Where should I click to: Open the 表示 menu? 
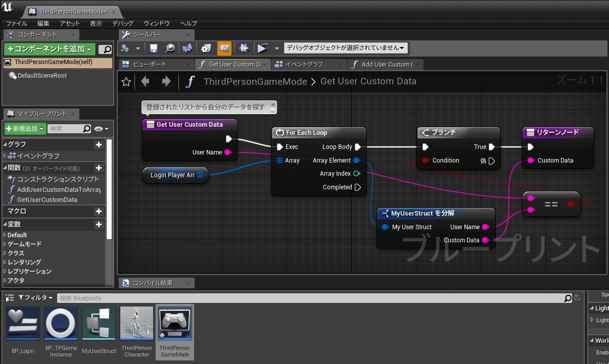point(96,23)
